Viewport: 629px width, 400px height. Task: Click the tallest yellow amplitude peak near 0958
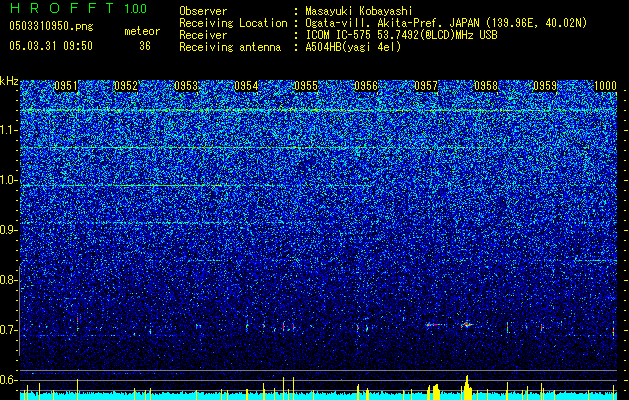467,388
